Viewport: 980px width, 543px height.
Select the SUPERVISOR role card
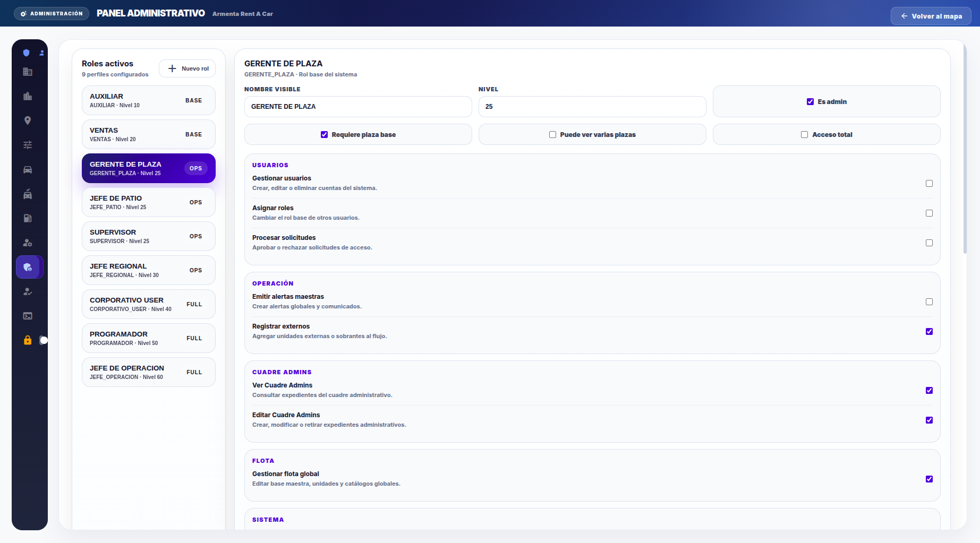(x=149, y=236)
